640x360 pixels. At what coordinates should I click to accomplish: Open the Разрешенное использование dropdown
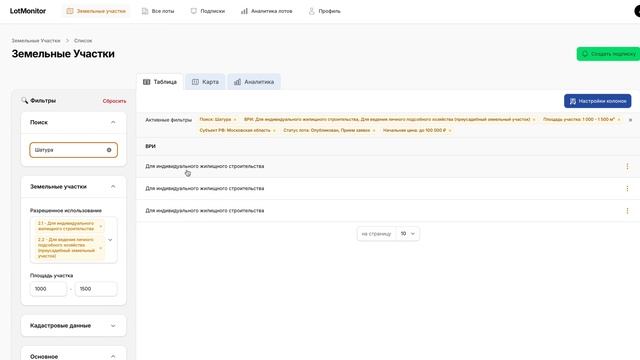(110, 240)
